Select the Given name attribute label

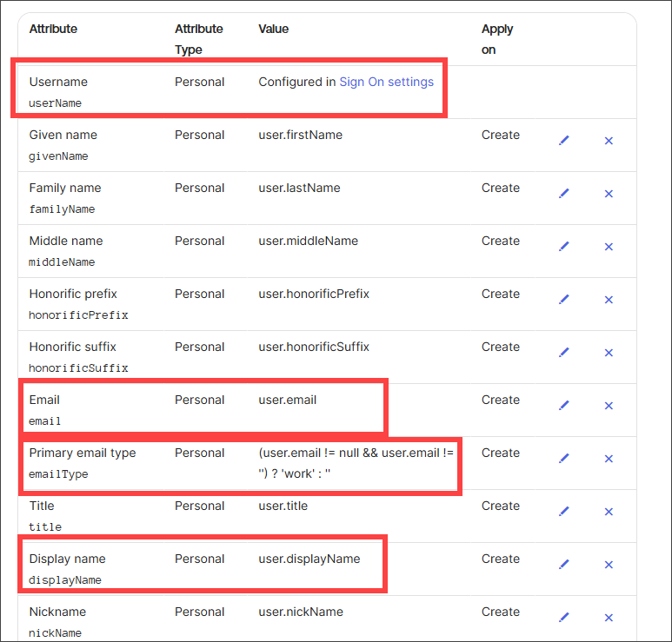coord(63,135)
